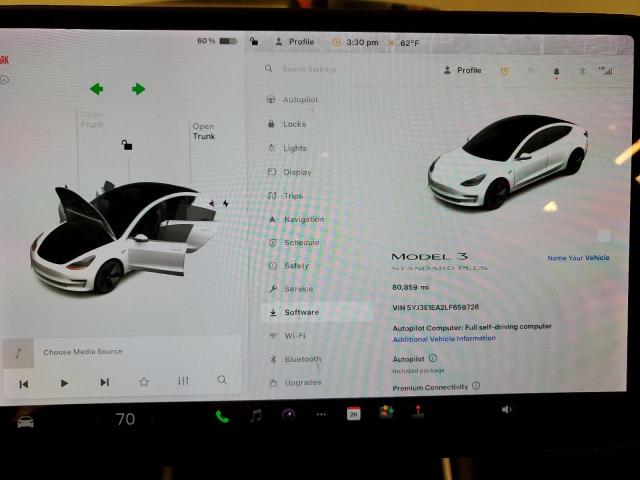Skip to next track

coord(104,382)
